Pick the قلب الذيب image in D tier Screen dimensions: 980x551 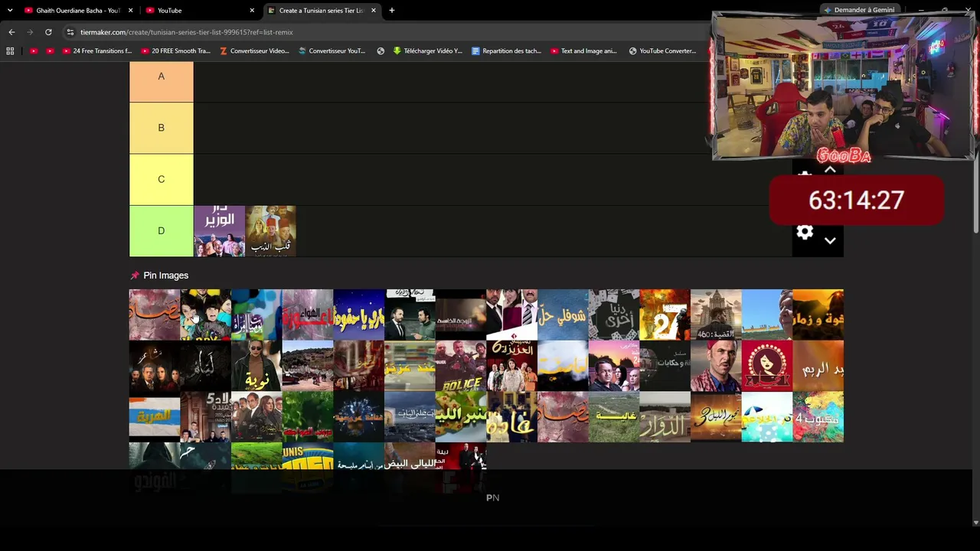pyautogui.click(x=270, y=230)
